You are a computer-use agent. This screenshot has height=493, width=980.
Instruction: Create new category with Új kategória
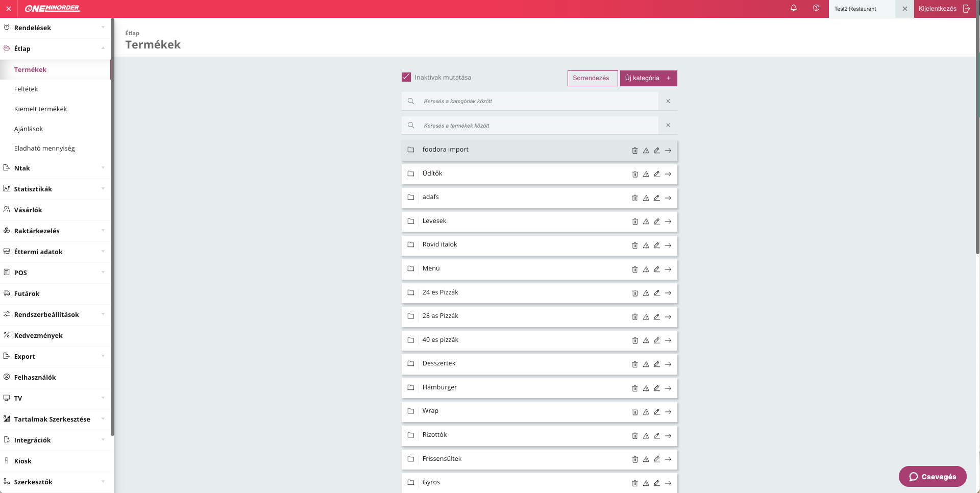648,78
